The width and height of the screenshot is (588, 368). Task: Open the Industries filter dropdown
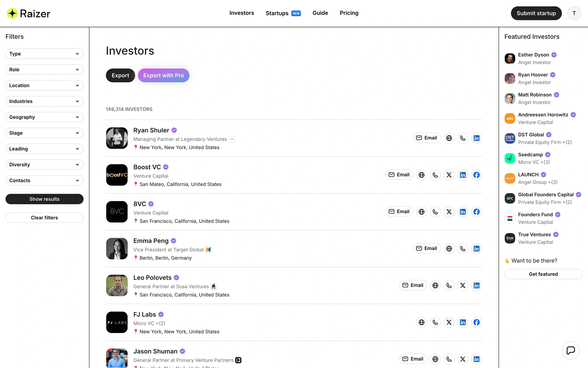pos(44,101)
